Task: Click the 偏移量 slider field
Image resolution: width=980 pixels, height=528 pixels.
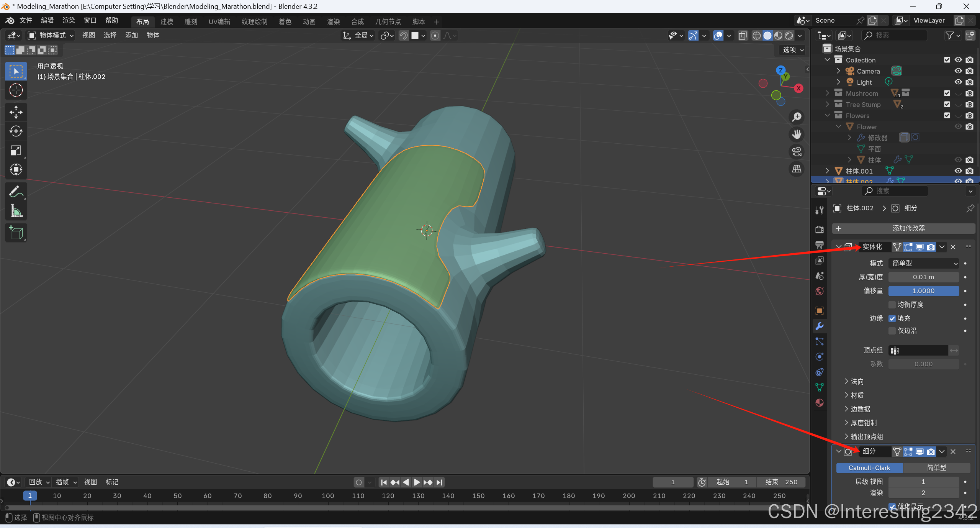Action: 923,291
